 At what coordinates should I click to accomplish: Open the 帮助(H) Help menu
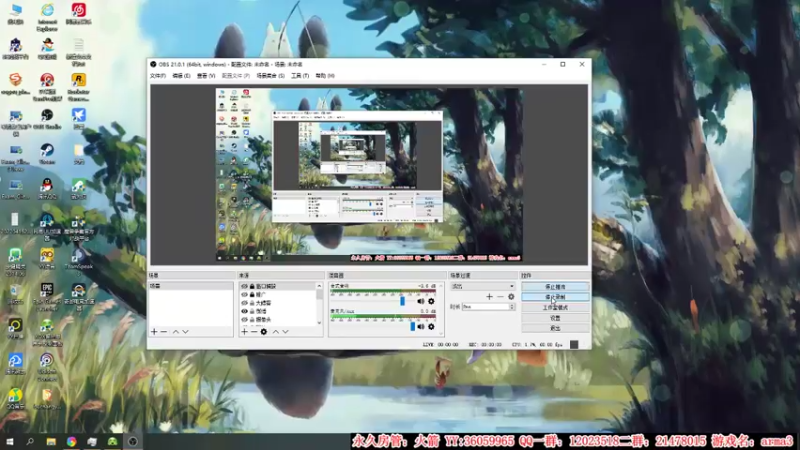[325, 76]
